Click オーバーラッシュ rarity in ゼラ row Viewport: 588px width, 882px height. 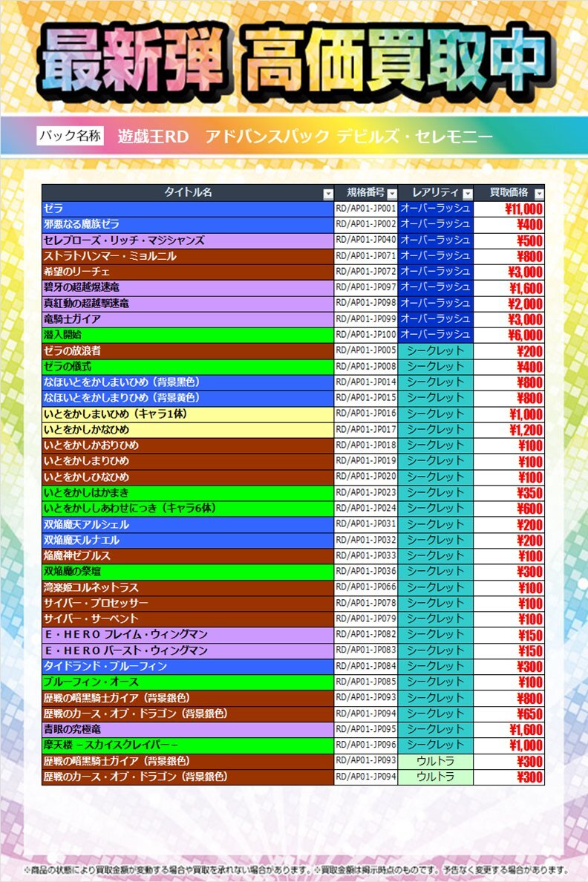point(436,209)
